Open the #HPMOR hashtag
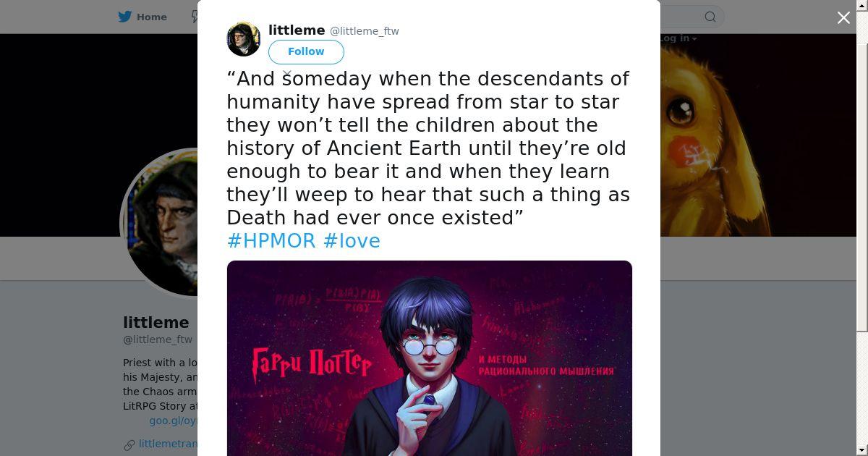The height and width of the screenshot is (456, 868). pyautogui.click(x=271, y=240)
